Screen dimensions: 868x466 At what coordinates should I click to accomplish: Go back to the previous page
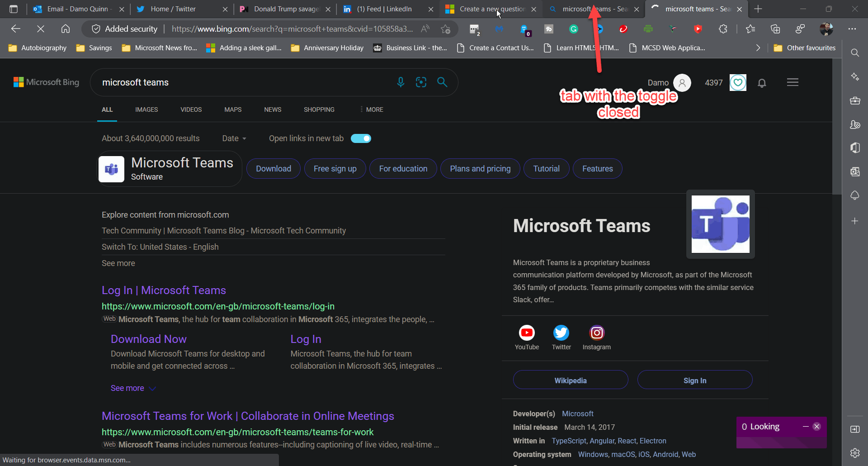pos(16,29)
